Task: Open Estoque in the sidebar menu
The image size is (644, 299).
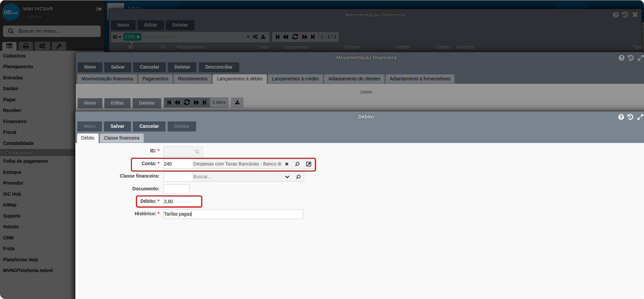Action: (x=12, y=172)
